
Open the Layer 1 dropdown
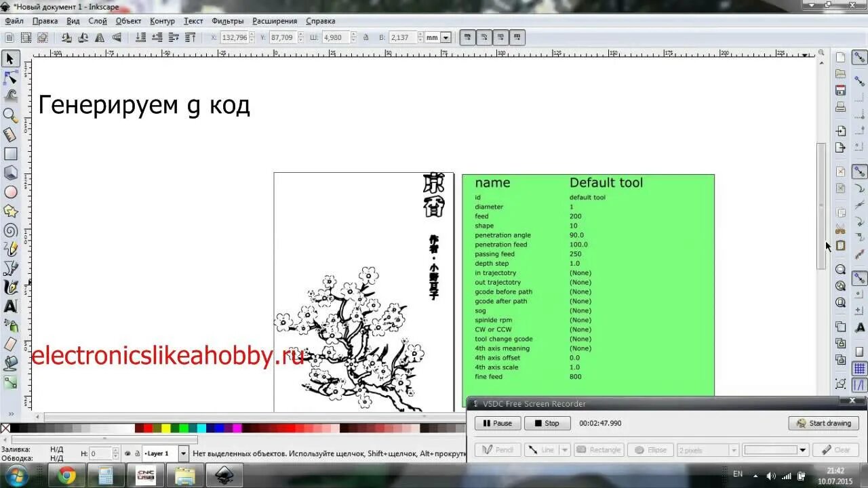(x=183, y=453)
